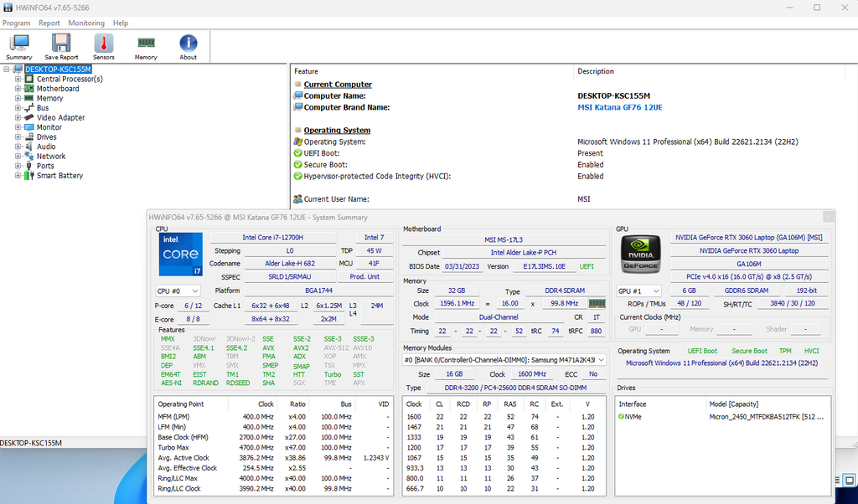Open the Help menu
This screenshot has height=504, width=858.
[121, 23]
